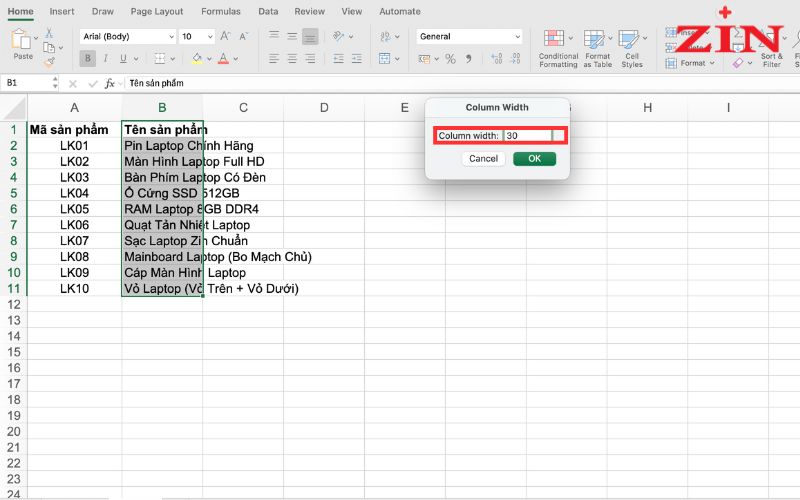Decrease indent in the ribbon
The image size is (800, 500).
pos(338,59)
